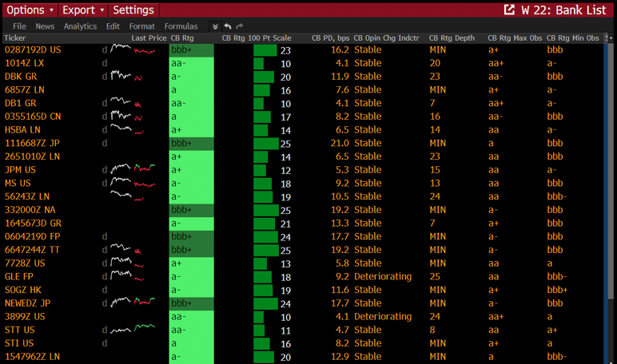This screenshot has width=617, height=364.
Task: Sort by the CB Rtg column header
Action: 182,38
